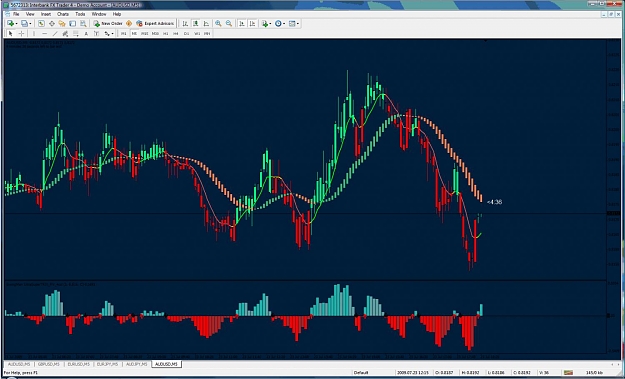The height and width of the screenshot is (379, 625).
Task: Open the Indicators list icon
Action: click(x=265, y=24)
